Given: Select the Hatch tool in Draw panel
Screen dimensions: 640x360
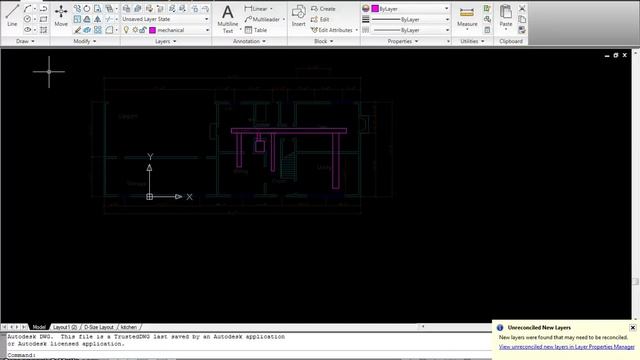Looking at the screenshot, I should 44,30.
